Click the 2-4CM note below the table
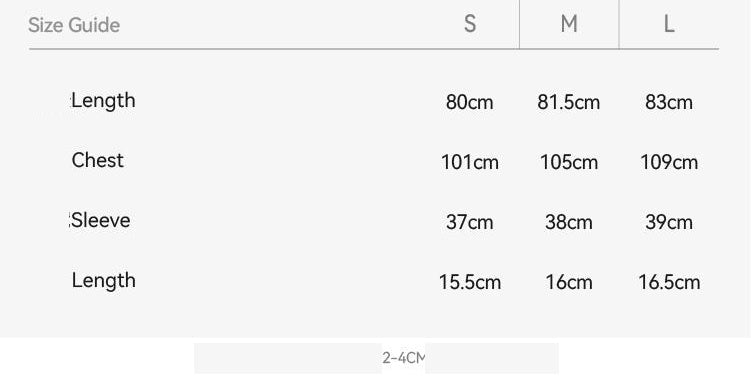Image resolution: width=751 pixels, height=381 pixels. [x=403, y=358]
